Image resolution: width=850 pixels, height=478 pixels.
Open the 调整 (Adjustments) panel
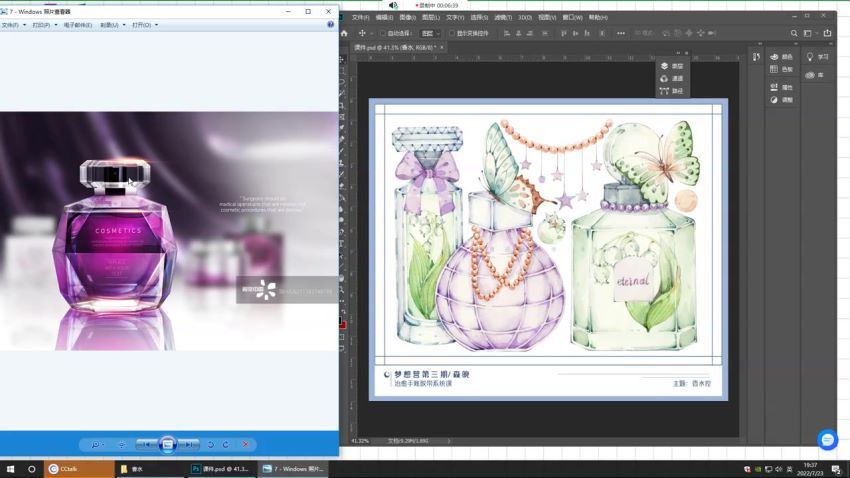pyautogui.click(x=781, y=100)
